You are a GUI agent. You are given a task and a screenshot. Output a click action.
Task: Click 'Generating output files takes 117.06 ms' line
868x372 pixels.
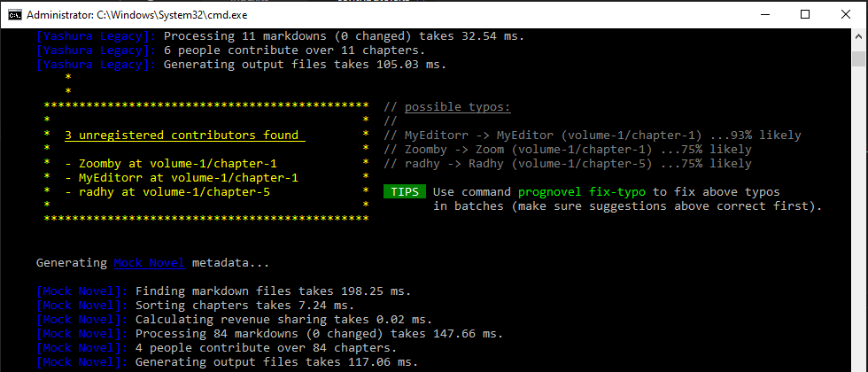(x=227, y=362)
